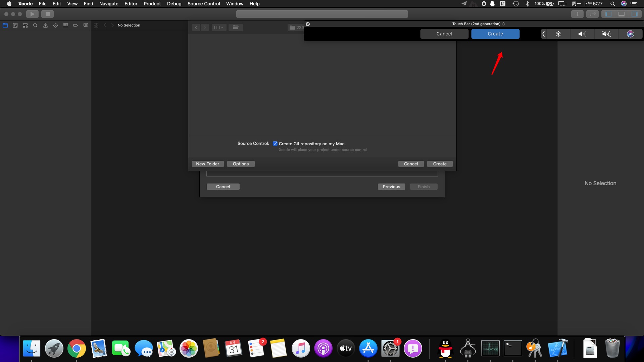The width and height of the screenshot is (644, 362).
Task: Open the related items grid icon
Action: click(96, 25)
